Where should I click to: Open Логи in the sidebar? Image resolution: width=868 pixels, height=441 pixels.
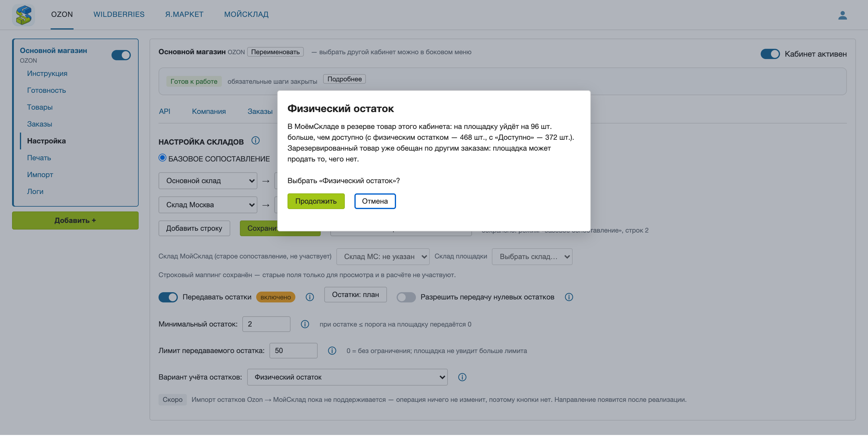[x=35, y=191]
